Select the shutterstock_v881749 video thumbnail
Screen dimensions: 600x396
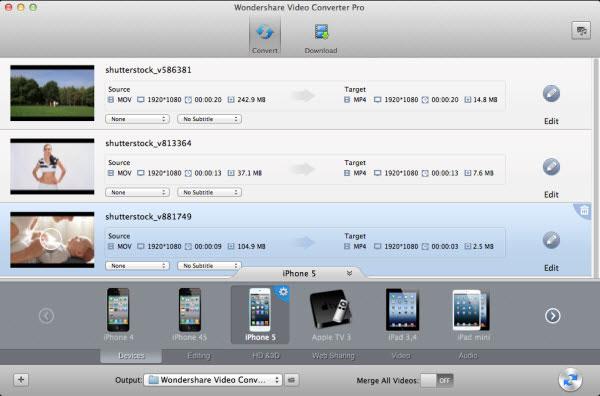[52, 240]
